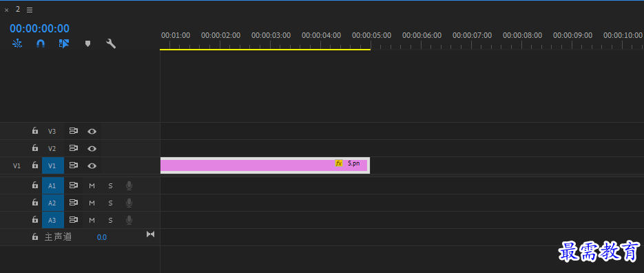This screenshot has height=273, width=644.
Task: Open timeline display settings wrench
Action: [111, 43]
